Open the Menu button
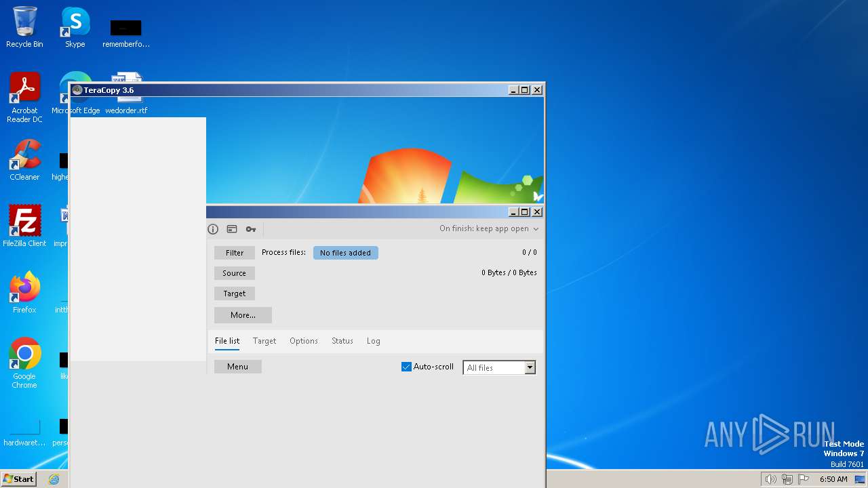Viewport: 868px width, 488px height. point(238,367)
